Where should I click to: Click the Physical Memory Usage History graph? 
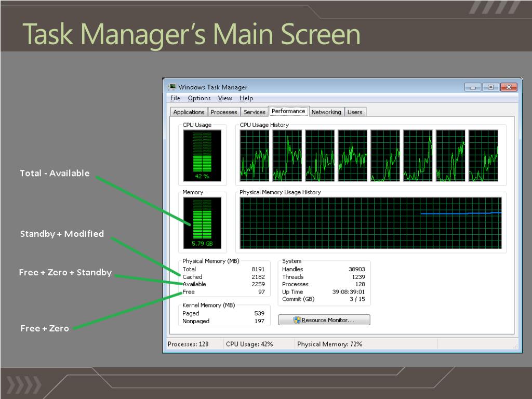point(370,223)
